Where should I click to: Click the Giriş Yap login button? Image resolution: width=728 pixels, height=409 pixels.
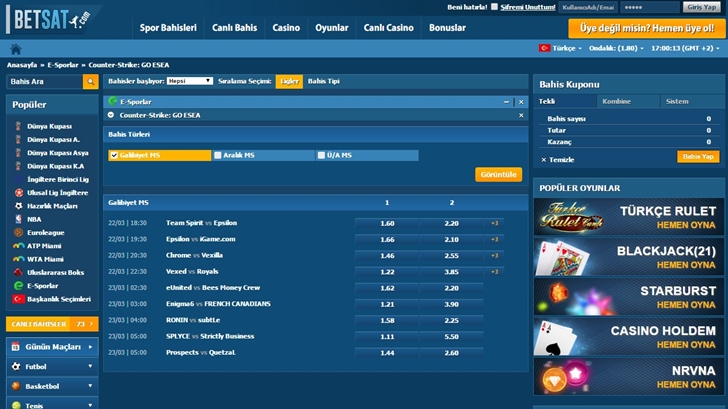[x=702, y=7]
